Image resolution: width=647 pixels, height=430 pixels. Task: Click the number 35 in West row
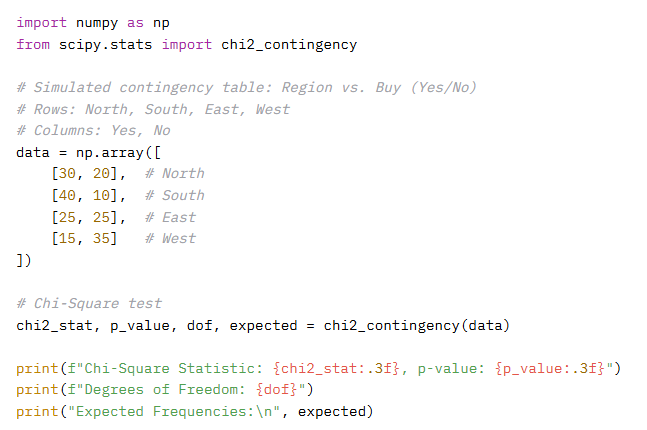101,239
